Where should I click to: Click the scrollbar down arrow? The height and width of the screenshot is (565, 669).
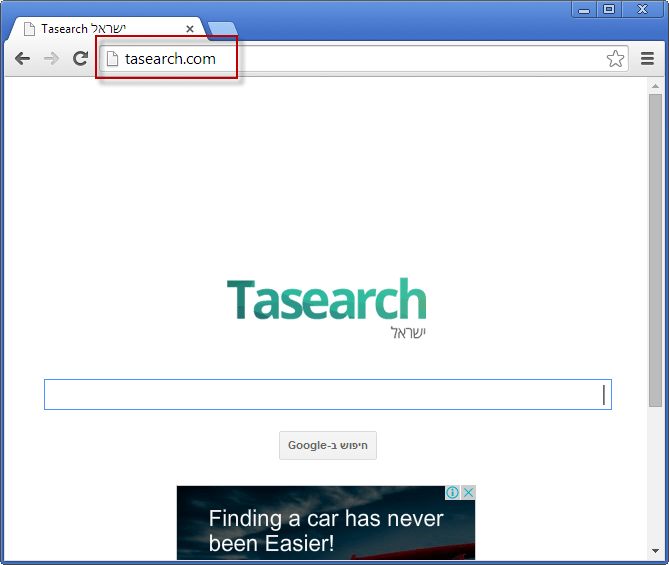tap(655, 551)
